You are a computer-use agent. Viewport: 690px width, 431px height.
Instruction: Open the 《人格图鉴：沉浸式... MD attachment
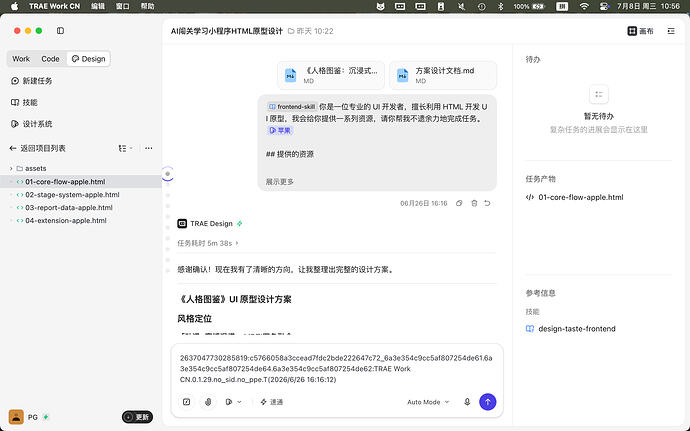(331, 75)
